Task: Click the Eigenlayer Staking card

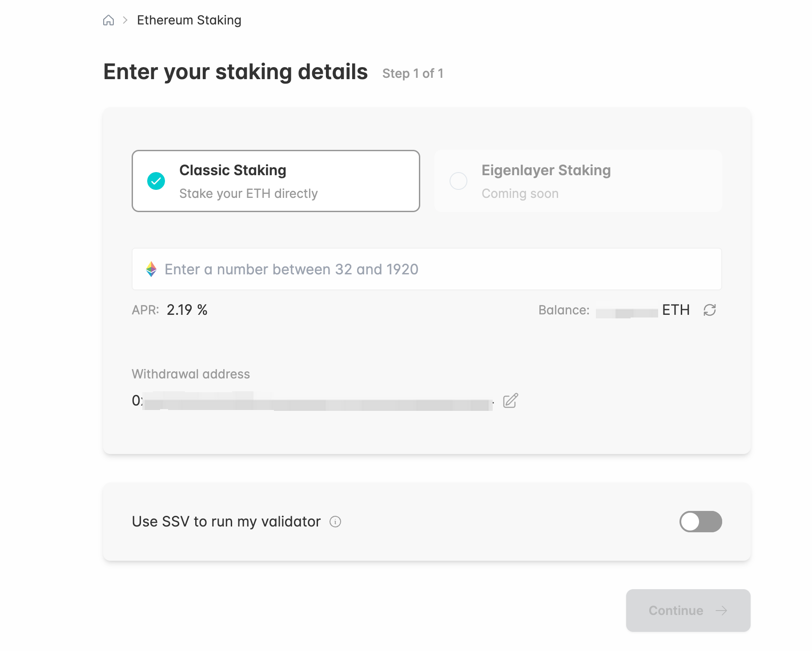Action: 577,181
